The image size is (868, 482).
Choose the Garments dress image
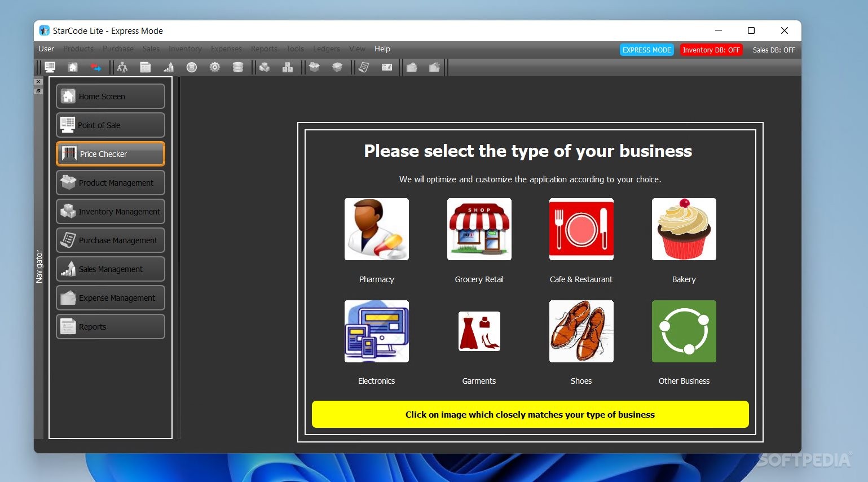coord(479,331)
